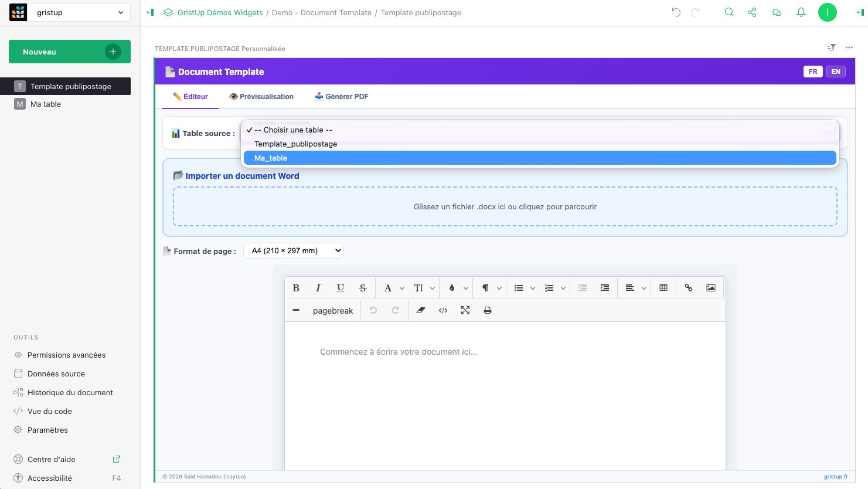Insert a table using the toolbar icon

point(663,288)
